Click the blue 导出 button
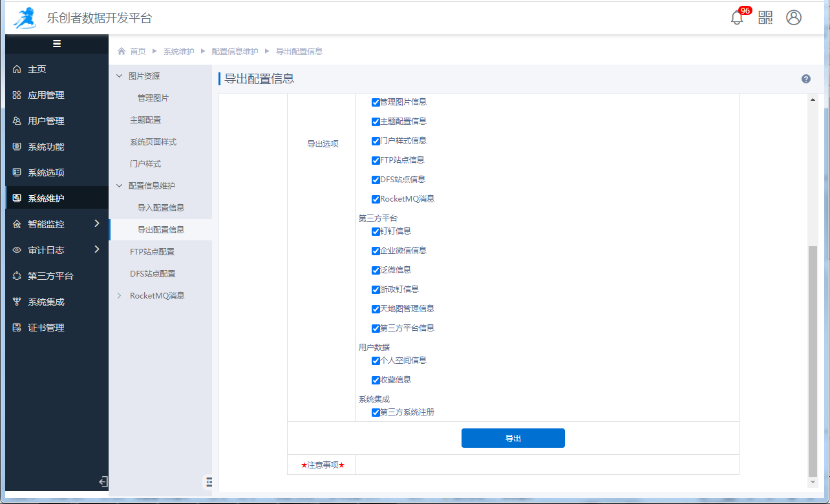 (x=513, y=438)
